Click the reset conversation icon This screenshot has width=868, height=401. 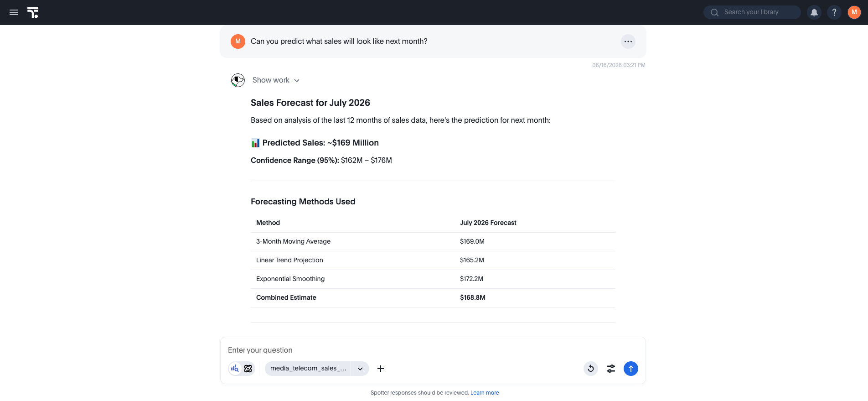591,369
